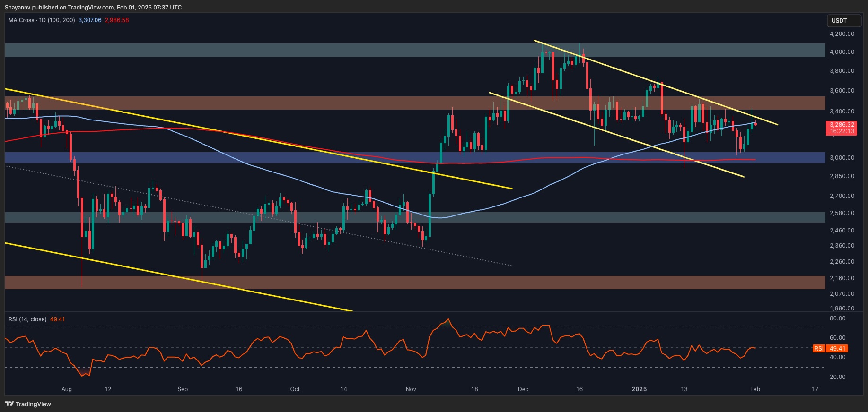Click the Dec marker on time axis
This screenshot has height=412, width=868.
(523, 389)
